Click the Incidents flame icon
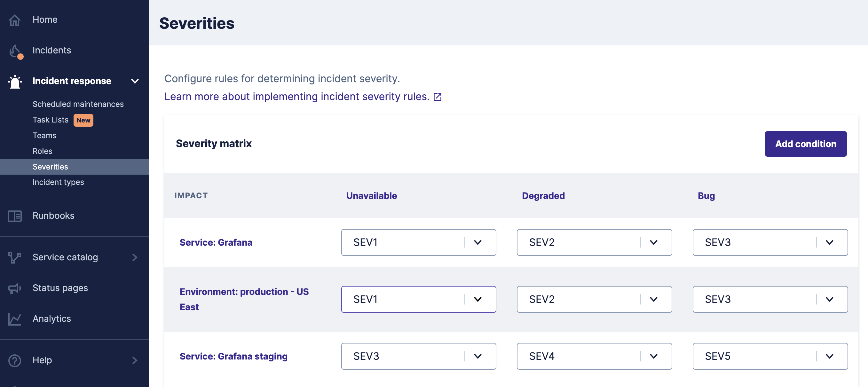This screenshot has width=868, height=387. click(15, 51)
